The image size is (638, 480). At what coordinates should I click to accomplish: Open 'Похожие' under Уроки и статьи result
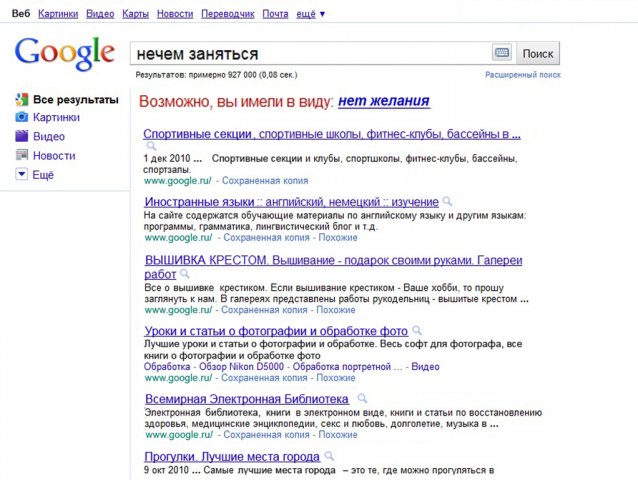336,378
